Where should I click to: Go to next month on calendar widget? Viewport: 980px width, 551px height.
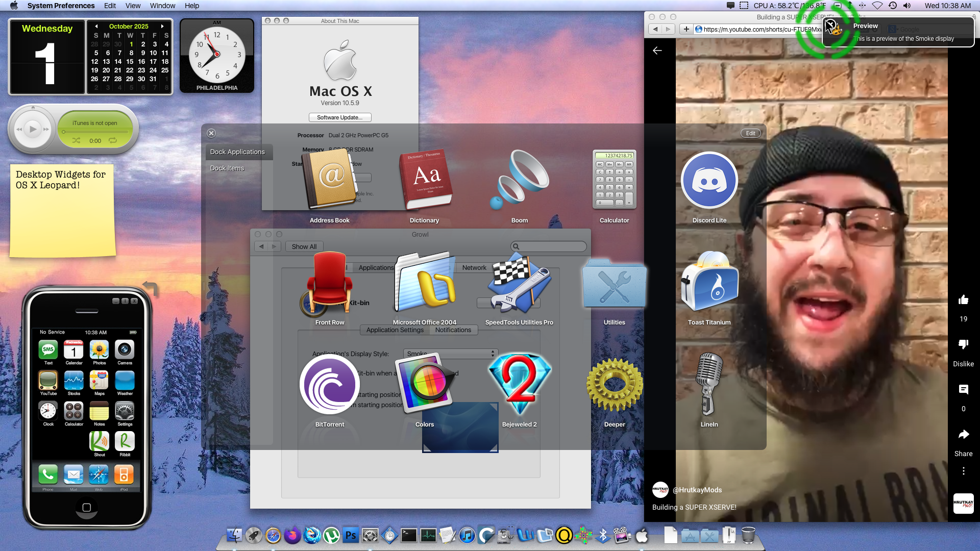(x=162, y=26)
